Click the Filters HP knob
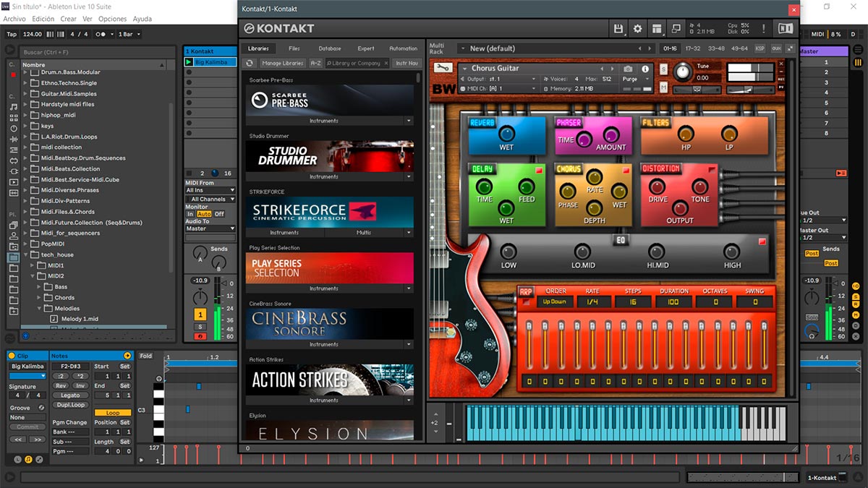The width and height of the screenshot is (868, 488). [x=686, y=134]
